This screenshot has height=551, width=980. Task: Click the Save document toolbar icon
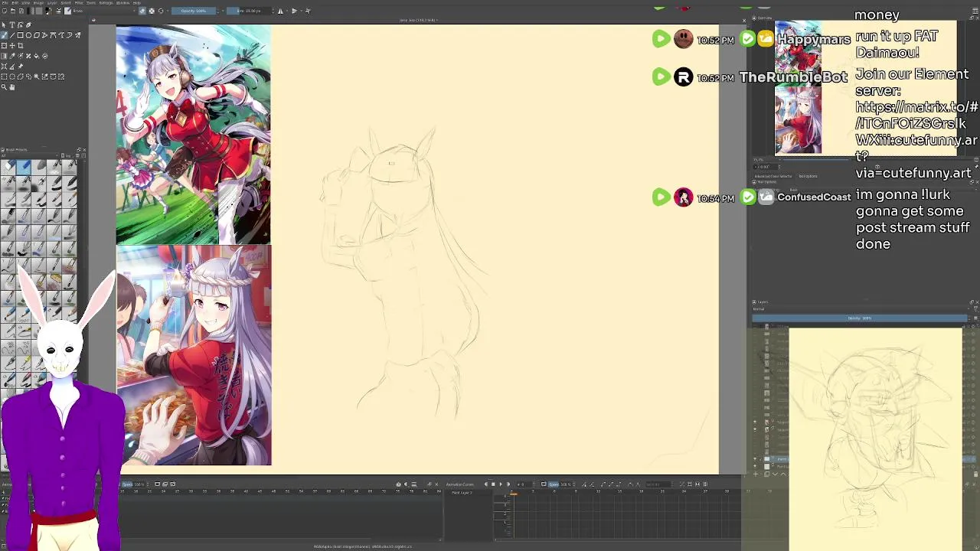click(x=21, y=11)
